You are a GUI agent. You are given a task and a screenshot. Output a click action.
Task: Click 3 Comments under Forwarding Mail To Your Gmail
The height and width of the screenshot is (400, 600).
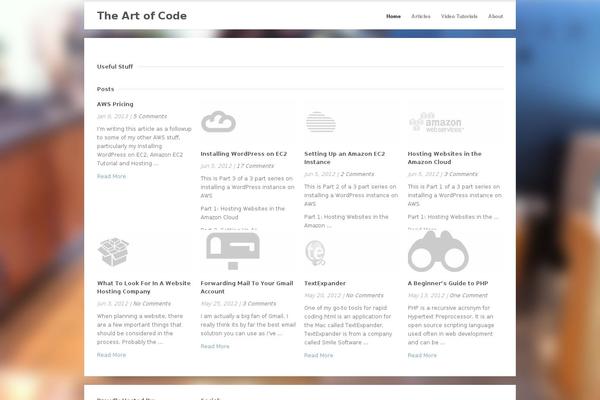pyautogui.click(x=259, y=304)
